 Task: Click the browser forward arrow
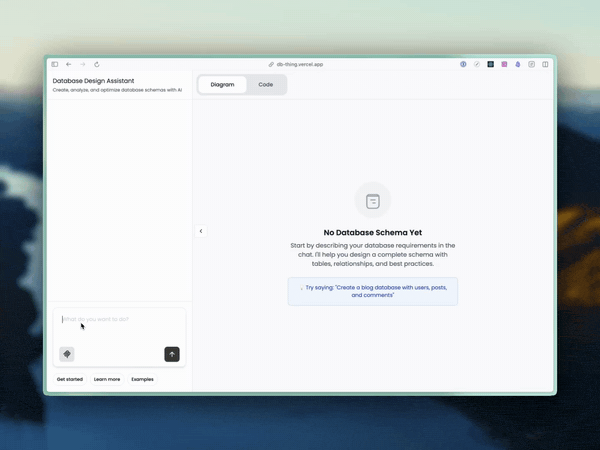[x=83, y=64]
